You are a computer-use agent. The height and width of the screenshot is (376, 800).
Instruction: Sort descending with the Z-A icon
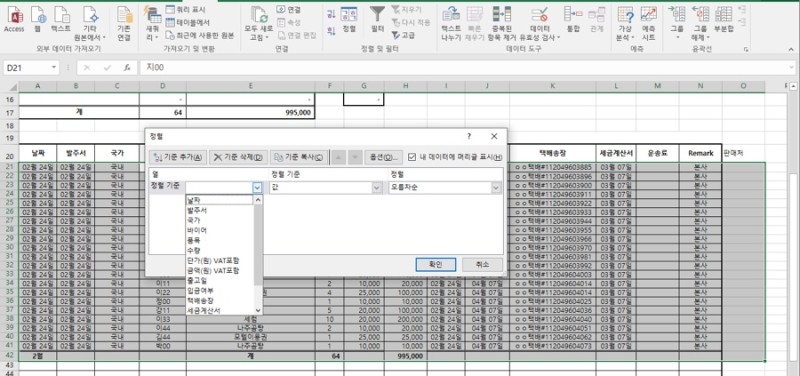pyautogui.click(x=331, y=31)
